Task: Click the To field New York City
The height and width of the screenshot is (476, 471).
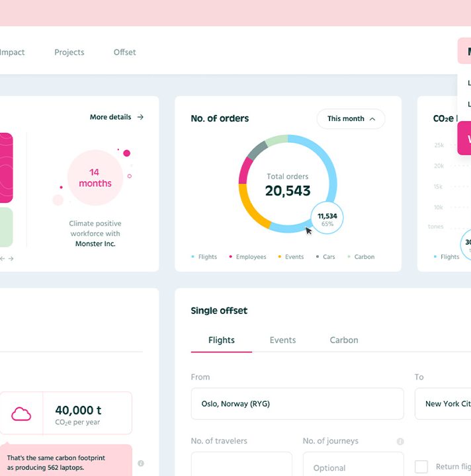Action: [443, 404]
